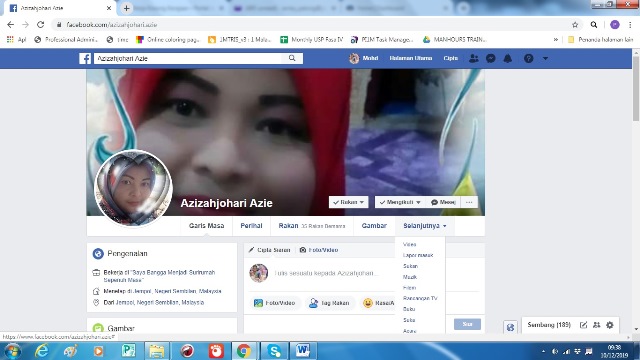Open MANHOURS TRAIN bookmark
The height and width of the screenshot is (360, 640).
click(x=454, y=40)
